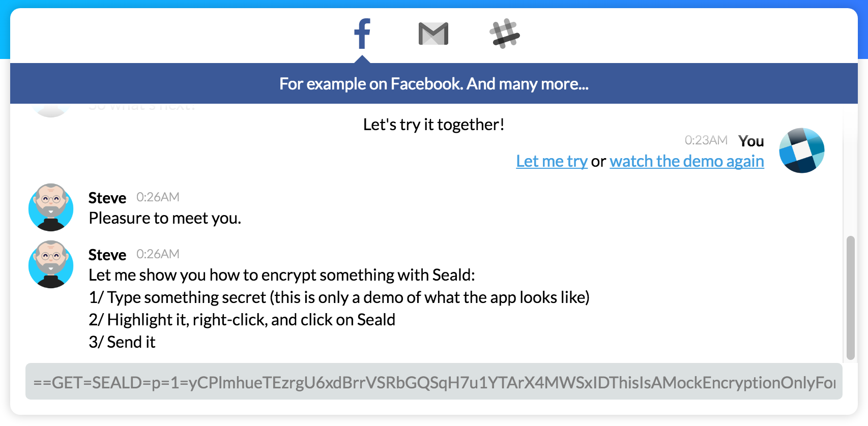Click the 'Let's try it together!' message
This screenshot has height=426, width=868.
click(x=433, y=125)
